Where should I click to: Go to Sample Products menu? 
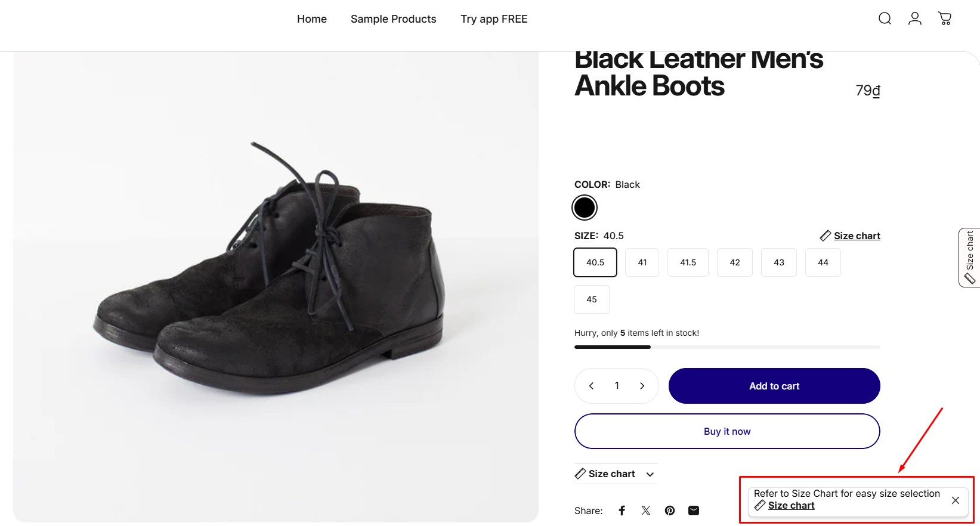tap(393, 19)
